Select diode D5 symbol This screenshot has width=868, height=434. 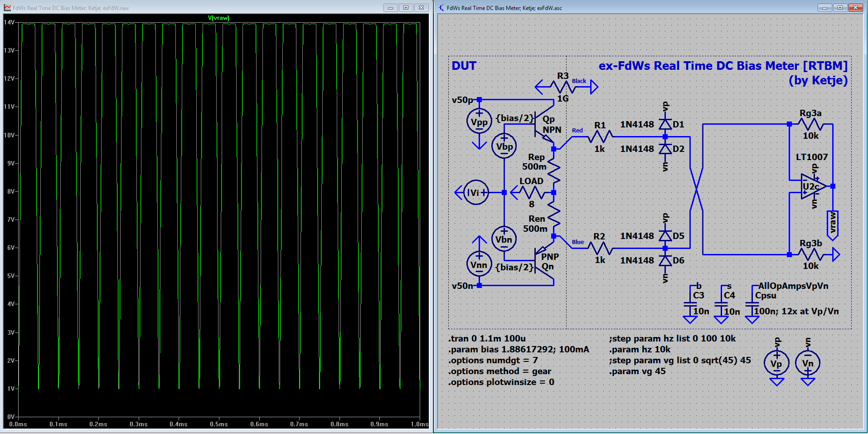665,236
